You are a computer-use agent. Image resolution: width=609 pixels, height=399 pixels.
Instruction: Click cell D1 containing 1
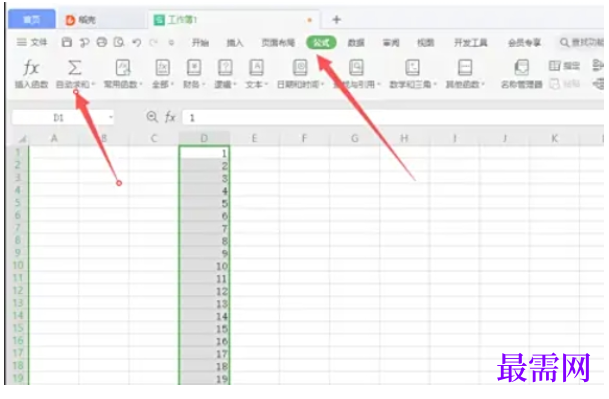204,153
